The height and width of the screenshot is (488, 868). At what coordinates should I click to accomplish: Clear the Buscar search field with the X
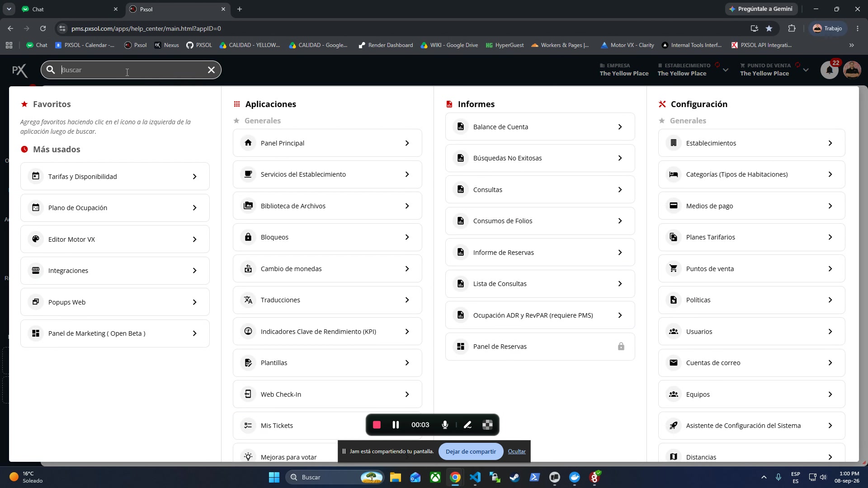211,70
